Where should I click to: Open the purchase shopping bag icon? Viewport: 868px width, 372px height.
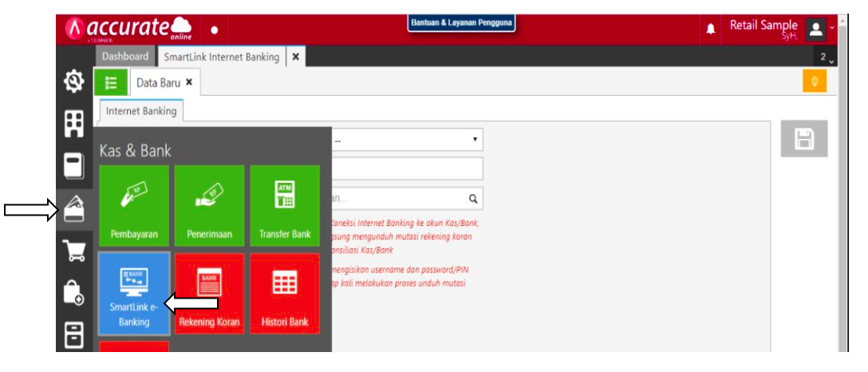pyautogui.click(x=74, y=291)
